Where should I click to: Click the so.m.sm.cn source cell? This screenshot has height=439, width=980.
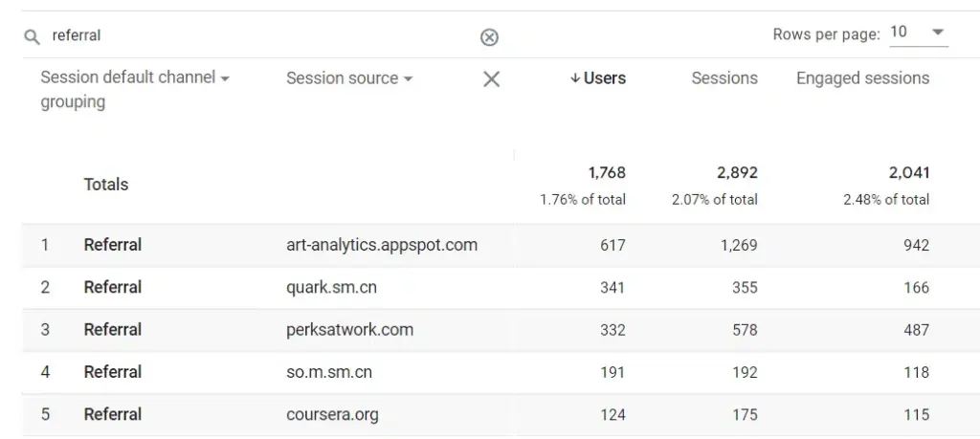click(x=329, y=372)
